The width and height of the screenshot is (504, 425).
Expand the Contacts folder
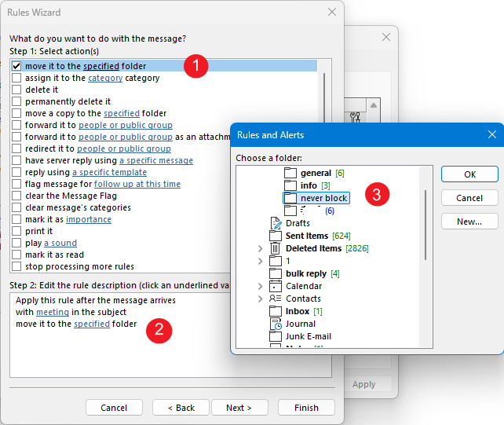pyautogui.click(x=261, y=299)
